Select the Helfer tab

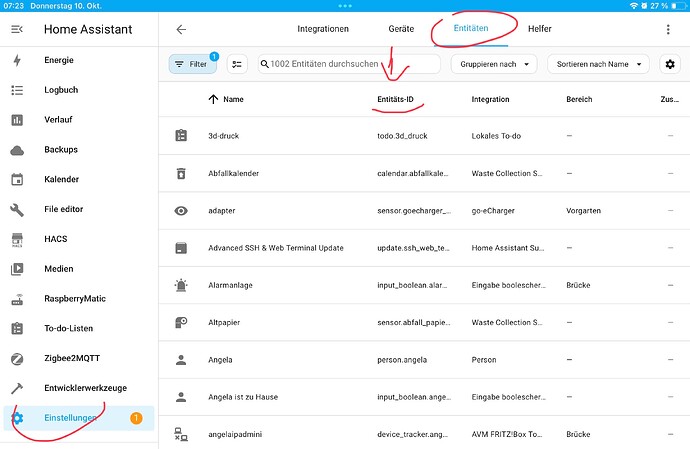pyautogui.click(x=539, y=30)
